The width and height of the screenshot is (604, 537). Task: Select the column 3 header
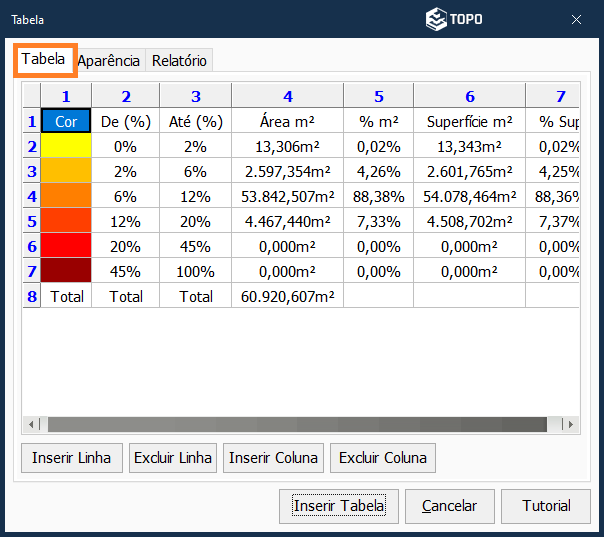coord(196,96)
